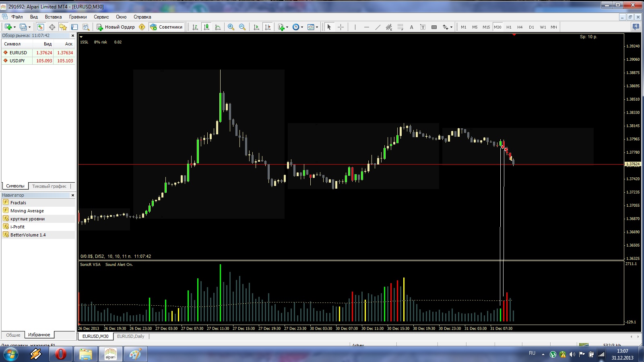644x362 pixels.
Task: Toggle the Terminal window icon
Action: tap(74, 27)
